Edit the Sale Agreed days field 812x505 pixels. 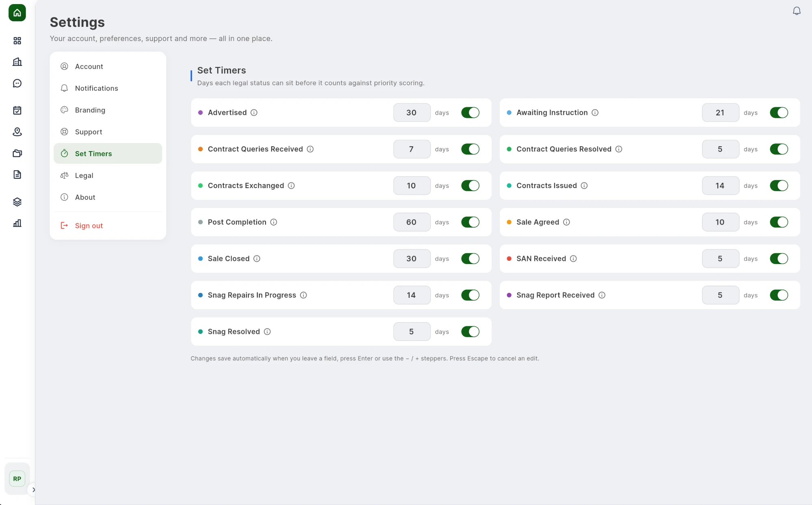point(720,222)
